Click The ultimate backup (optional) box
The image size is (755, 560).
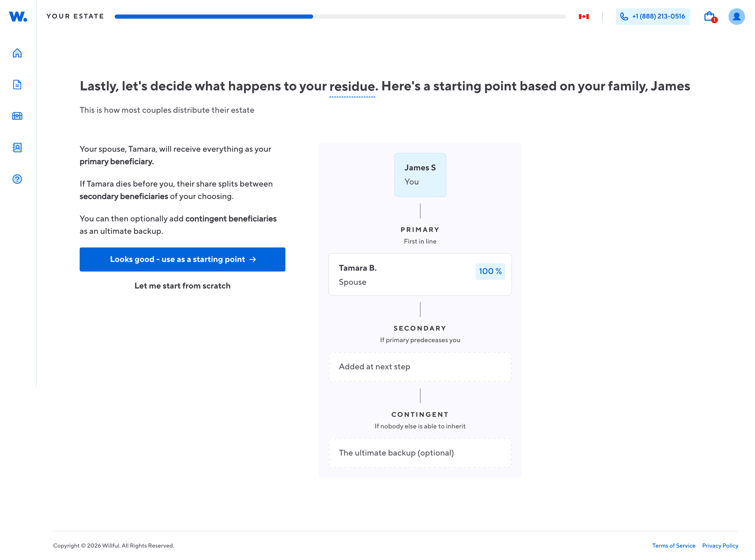click(420, 453)
